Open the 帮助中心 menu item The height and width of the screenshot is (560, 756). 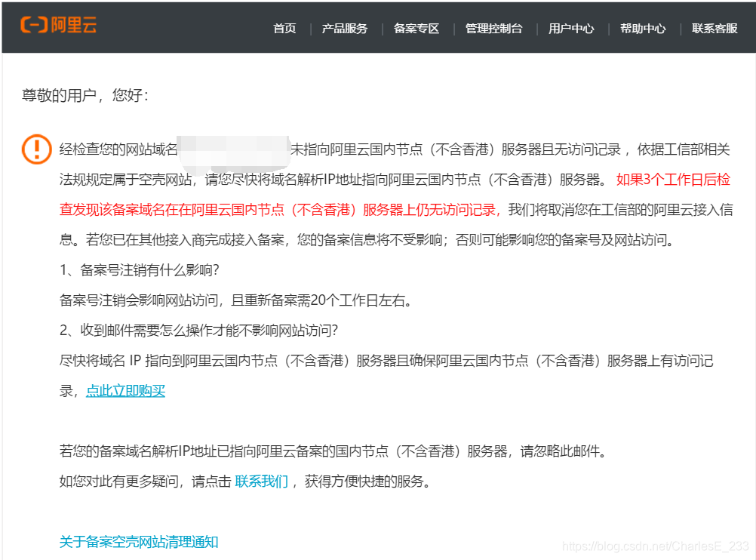pyautogui.click(x=643, y=29)
